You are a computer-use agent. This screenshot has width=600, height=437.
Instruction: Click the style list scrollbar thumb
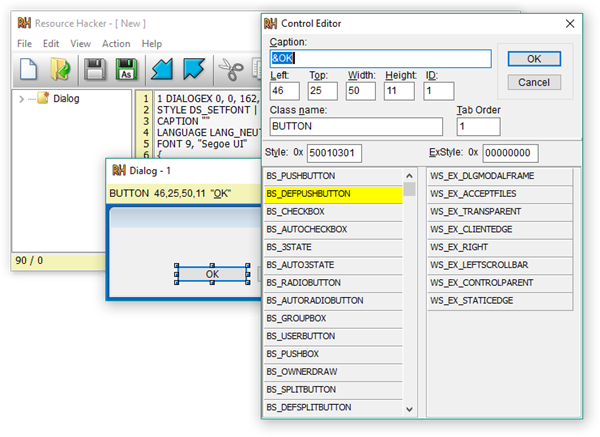[409, 189]
